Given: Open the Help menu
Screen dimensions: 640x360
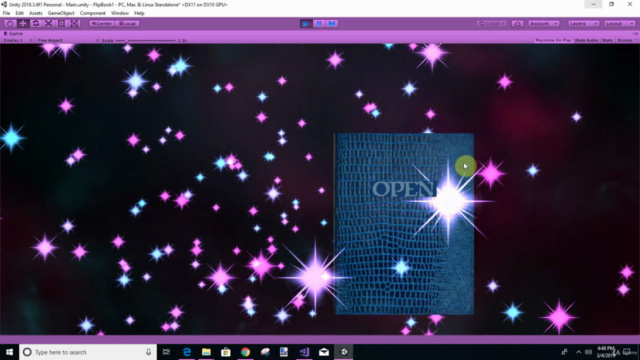Looking at the screenshot, I should coord(139,13).
